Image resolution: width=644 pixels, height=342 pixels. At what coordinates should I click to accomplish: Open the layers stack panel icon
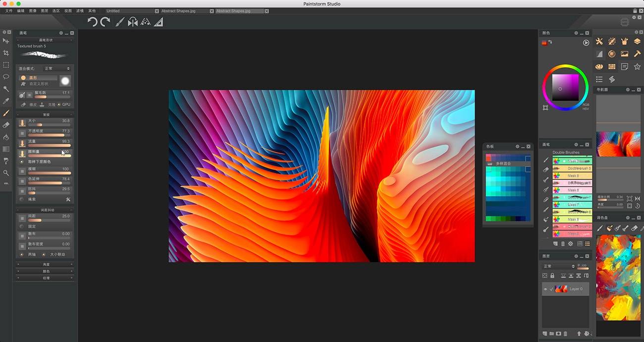[637, 42]
